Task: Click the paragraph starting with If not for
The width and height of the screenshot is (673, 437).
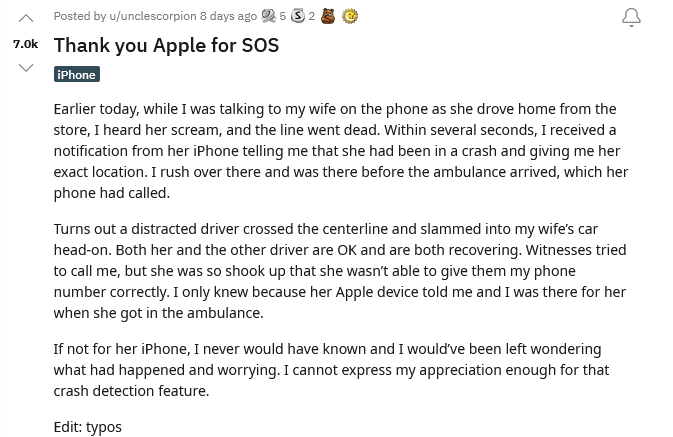Action: tap(331, 370)
